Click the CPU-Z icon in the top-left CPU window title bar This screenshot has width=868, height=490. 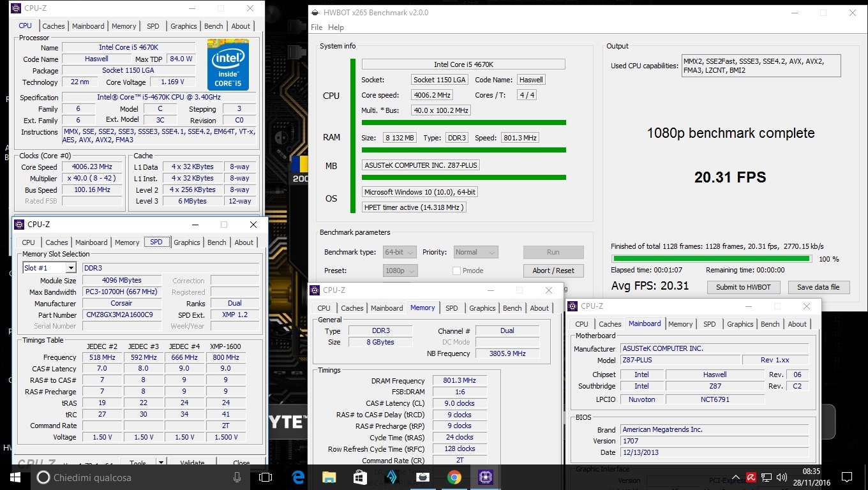pos(16,8)
